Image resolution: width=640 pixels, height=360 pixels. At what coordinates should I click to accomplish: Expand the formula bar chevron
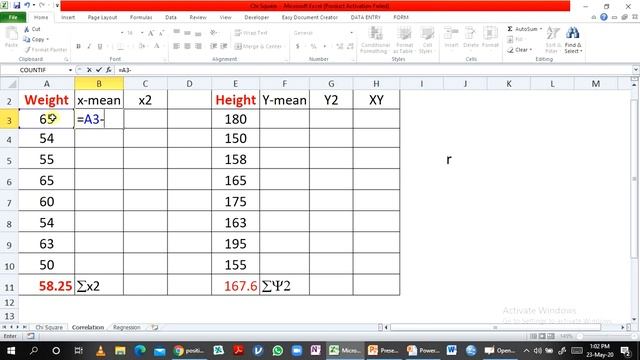[x=636, y=70]
